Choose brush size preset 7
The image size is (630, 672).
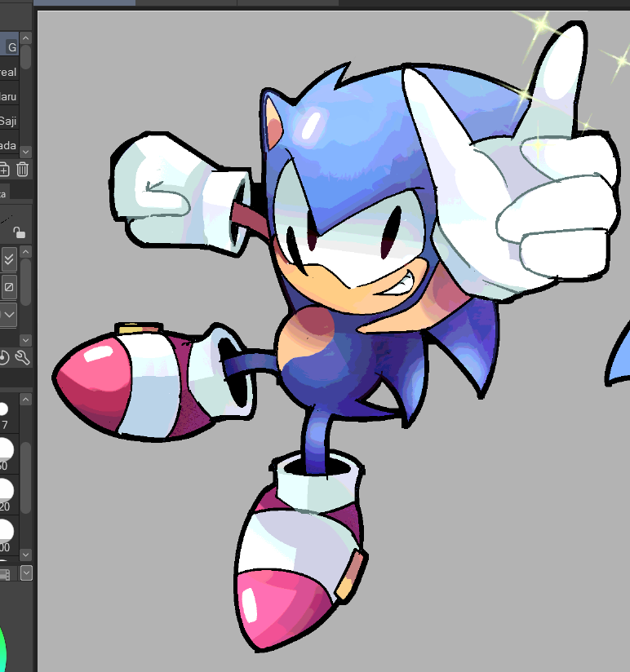[x=9, y=415]
